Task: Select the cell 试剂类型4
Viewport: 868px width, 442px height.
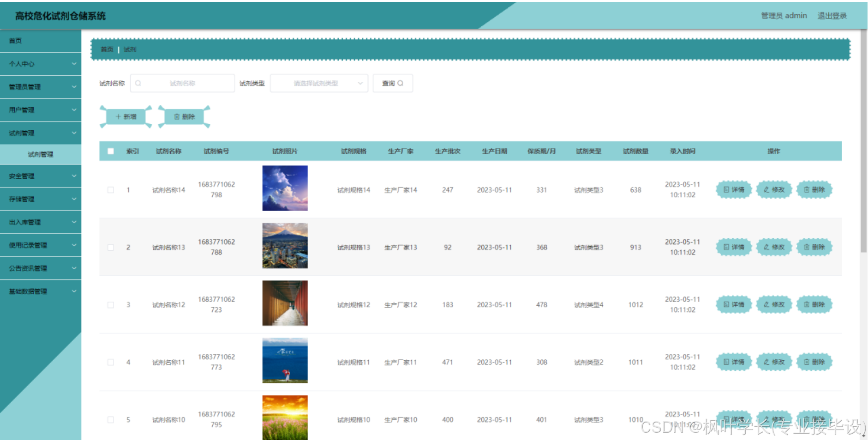Action: pyautogui.click(x=588, y=305)
